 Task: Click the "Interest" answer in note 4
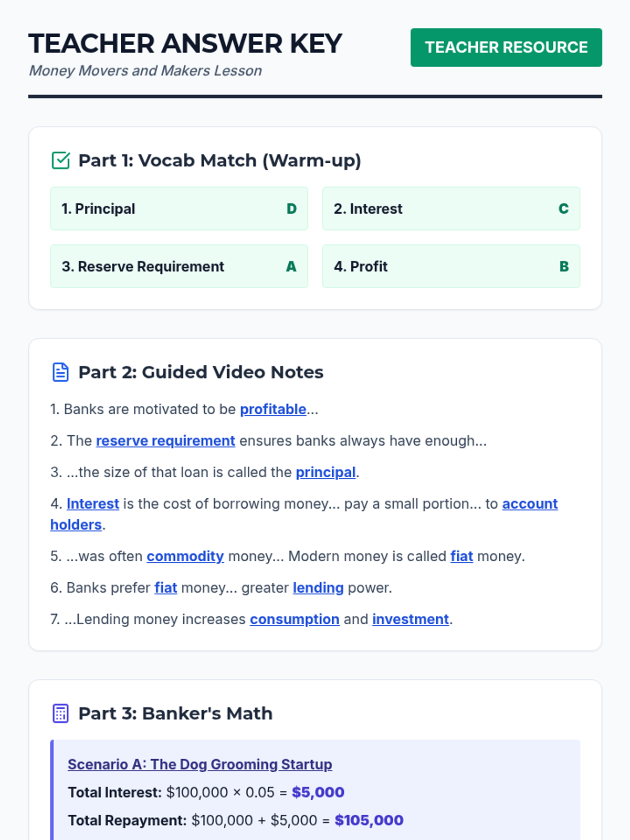click(x=93, y=504)
